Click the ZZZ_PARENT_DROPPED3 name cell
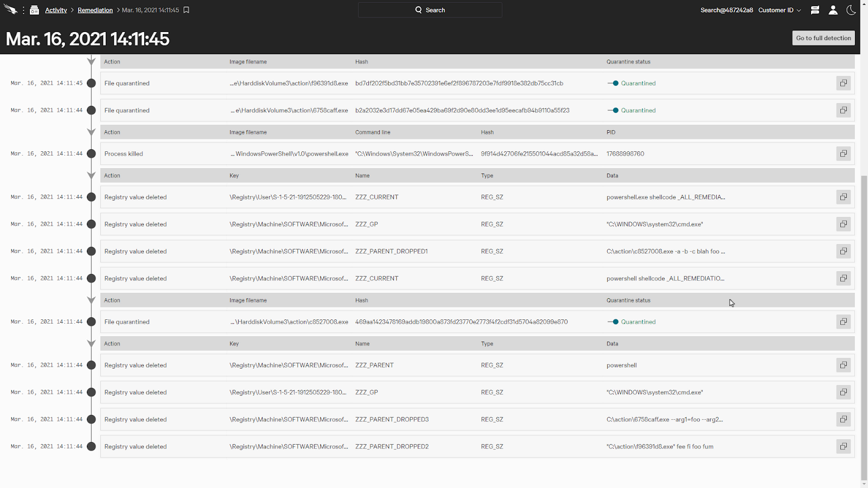The height and width of the screenshot is (488, 868). click(x=392, y=419)
